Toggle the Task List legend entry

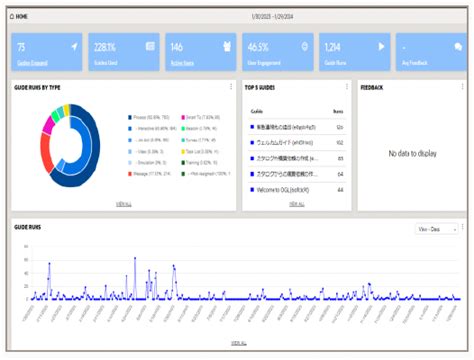[x=200, y=152]
